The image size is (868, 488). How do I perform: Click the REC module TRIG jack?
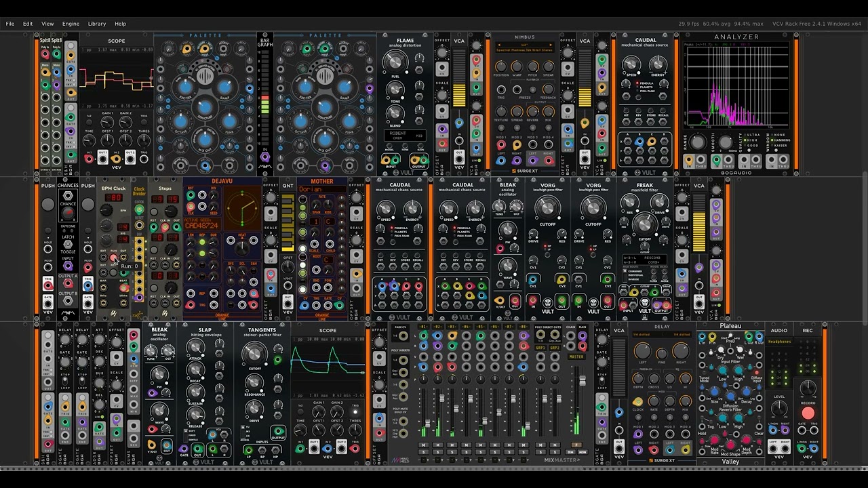[814, 430]
